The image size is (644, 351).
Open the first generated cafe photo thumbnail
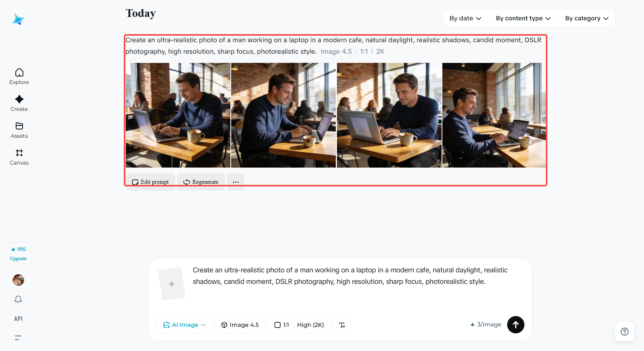click(178, 115)
